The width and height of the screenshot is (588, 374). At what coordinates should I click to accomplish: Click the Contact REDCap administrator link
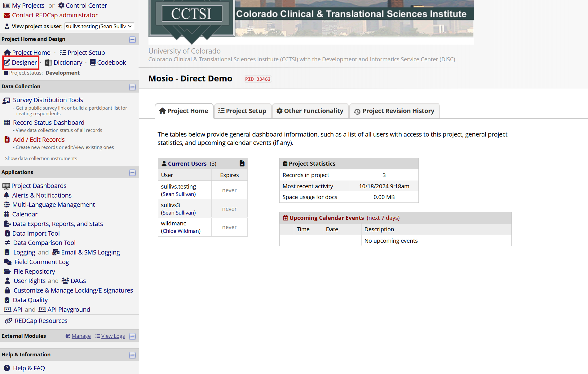[55, 15]
